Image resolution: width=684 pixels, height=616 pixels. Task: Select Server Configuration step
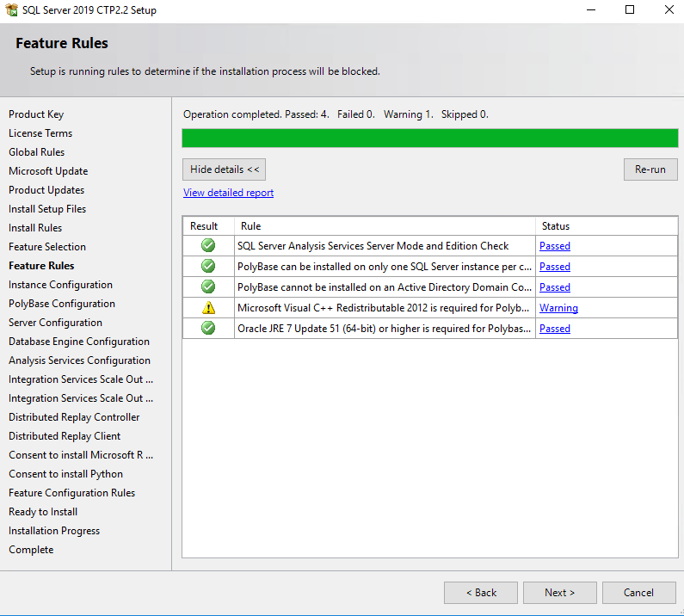(x=55, y=323)
